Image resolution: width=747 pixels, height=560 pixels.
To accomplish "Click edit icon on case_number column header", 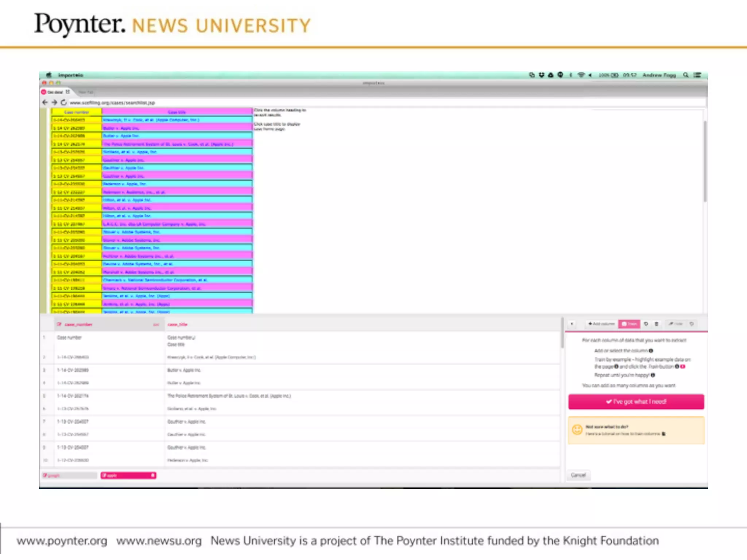I will [x=59, y=324].
